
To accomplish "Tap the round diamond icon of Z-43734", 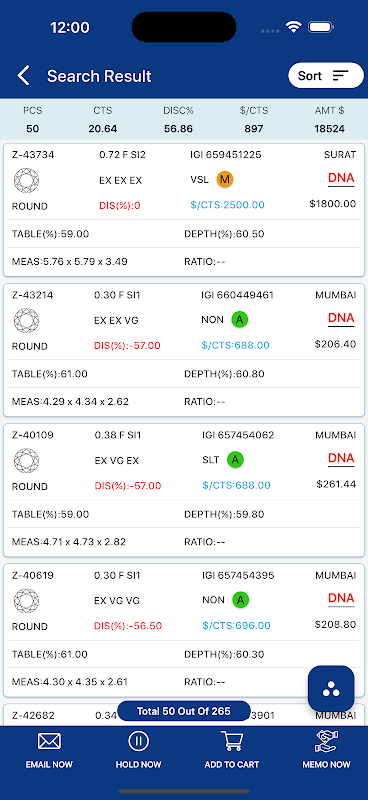I will (x=26, y=181).
